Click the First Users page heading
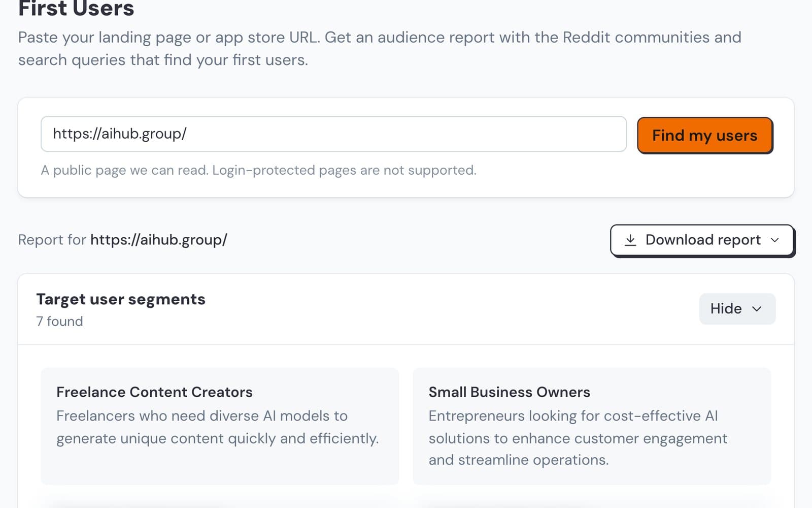 click(x=76, y=9)
